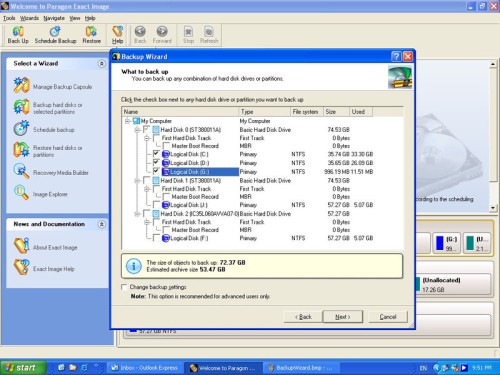
Task: Click the scroll down arrow in main window
Action: 493,208
